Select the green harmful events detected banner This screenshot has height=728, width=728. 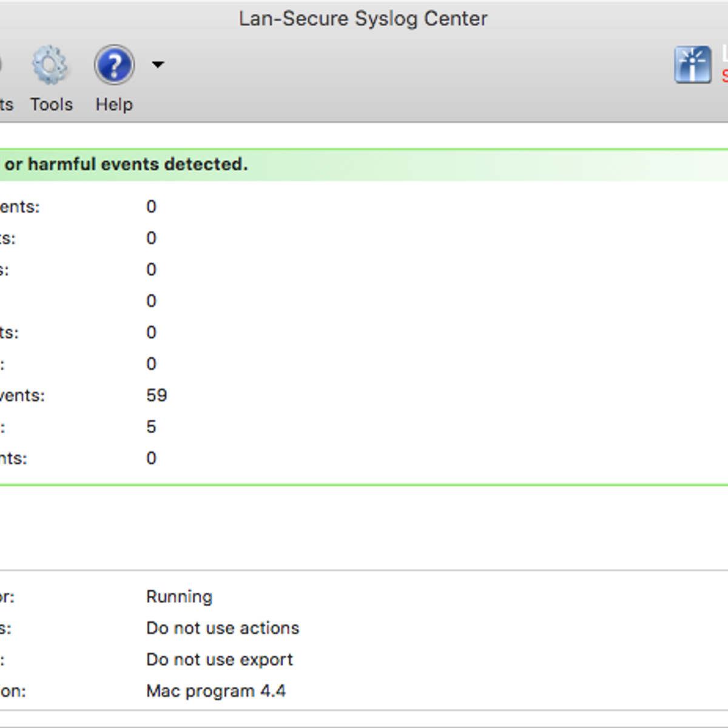[364, 164]
